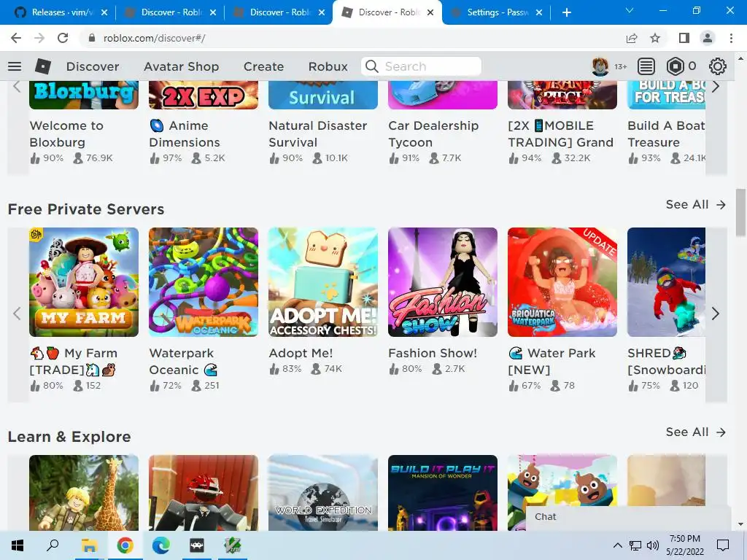Open the notifications feed icon
The image size is (747, 560).
(646, 66)
